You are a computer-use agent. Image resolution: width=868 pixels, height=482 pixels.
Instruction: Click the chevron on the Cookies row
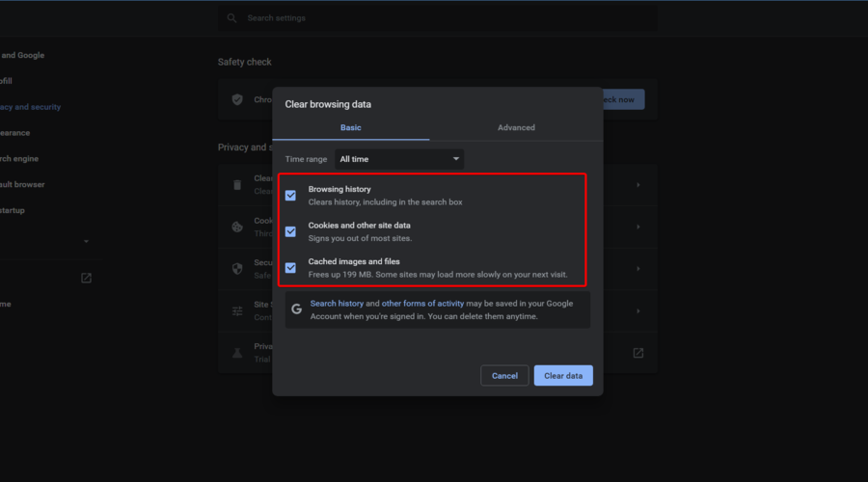[637, 227]
